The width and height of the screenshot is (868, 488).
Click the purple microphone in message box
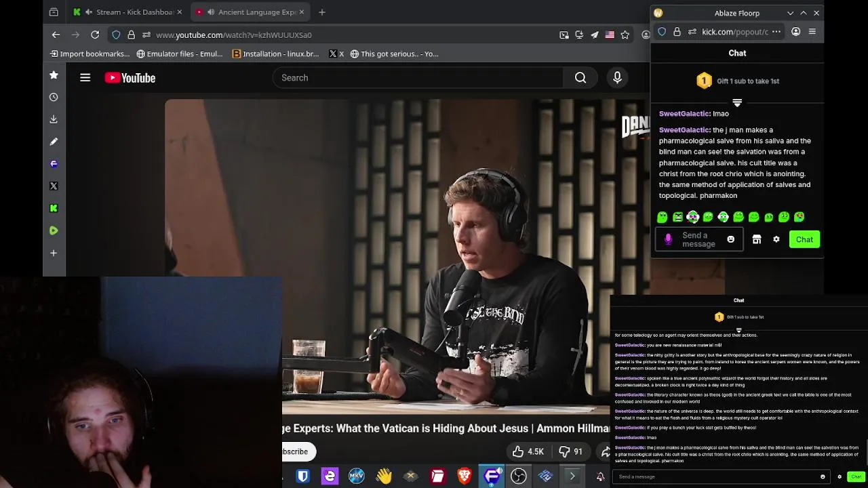[x=668, y=239]
